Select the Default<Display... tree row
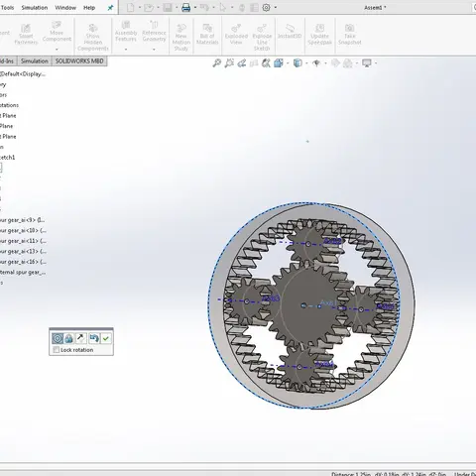Screen dimensions: 476x476 (x=23, y=74)
